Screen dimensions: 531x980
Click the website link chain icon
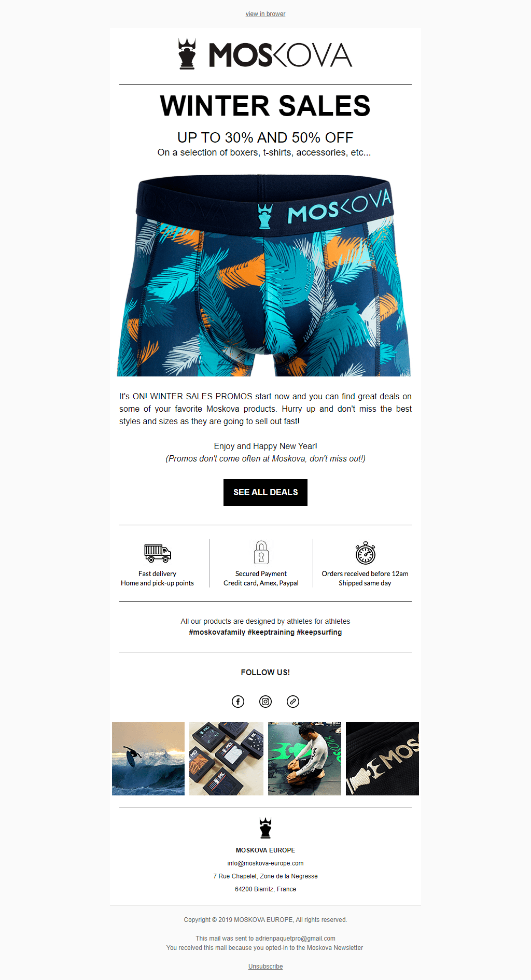293,702
